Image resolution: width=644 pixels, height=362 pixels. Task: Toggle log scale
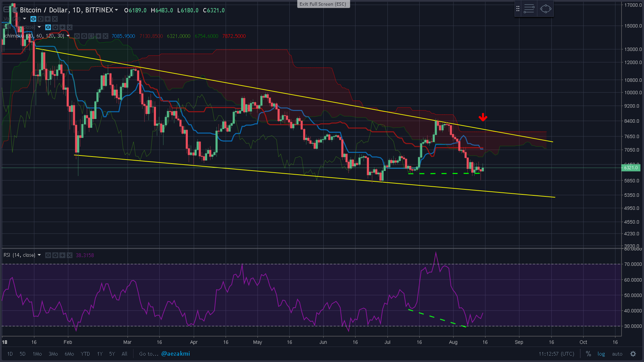point(601,354)
